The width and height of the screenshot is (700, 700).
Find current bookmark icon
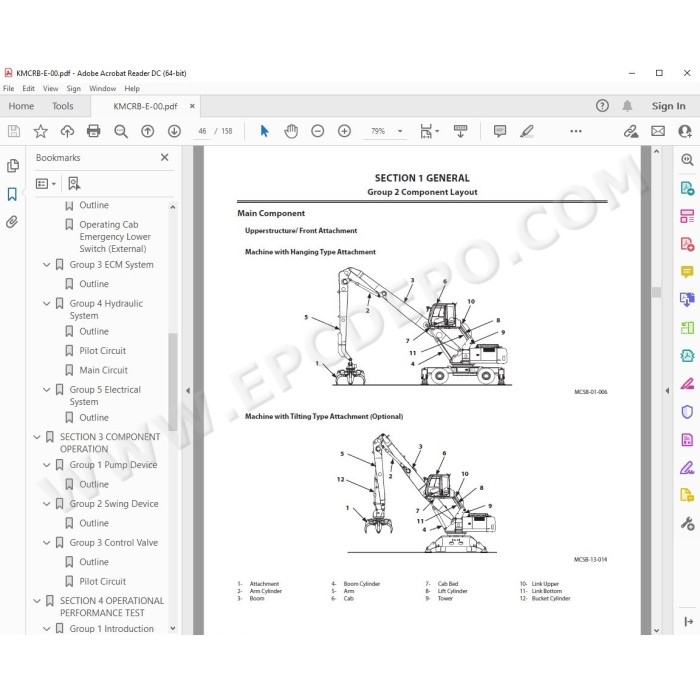pyautogui.click(x=74, y=183)
